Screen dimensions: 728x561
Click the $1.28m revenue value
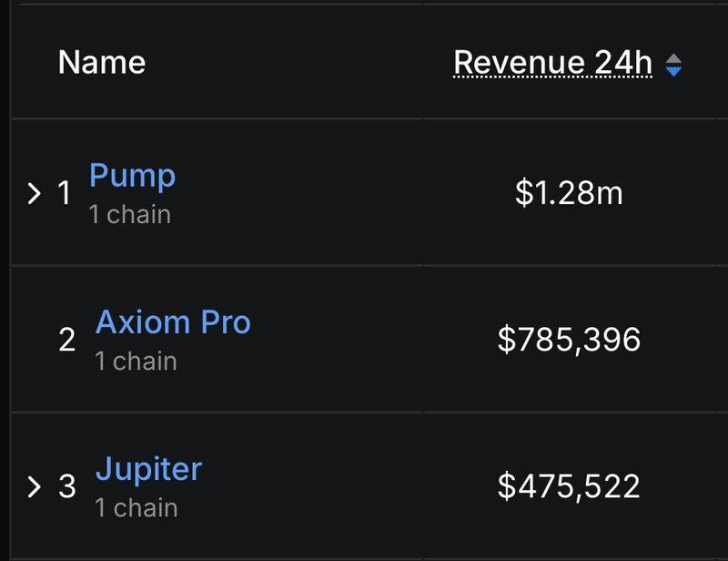point(569,193)
